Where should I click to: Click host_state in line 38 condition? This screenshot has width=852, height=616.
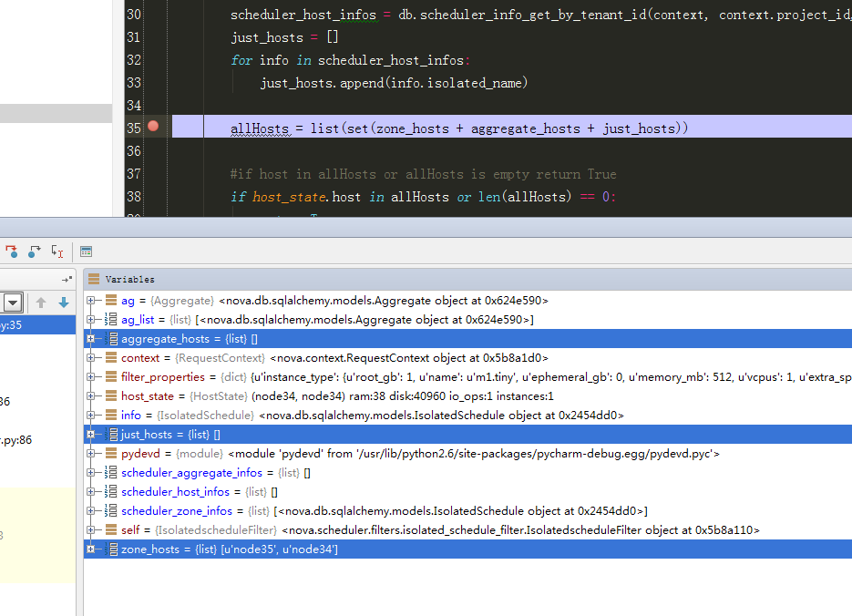coord(289,197)
